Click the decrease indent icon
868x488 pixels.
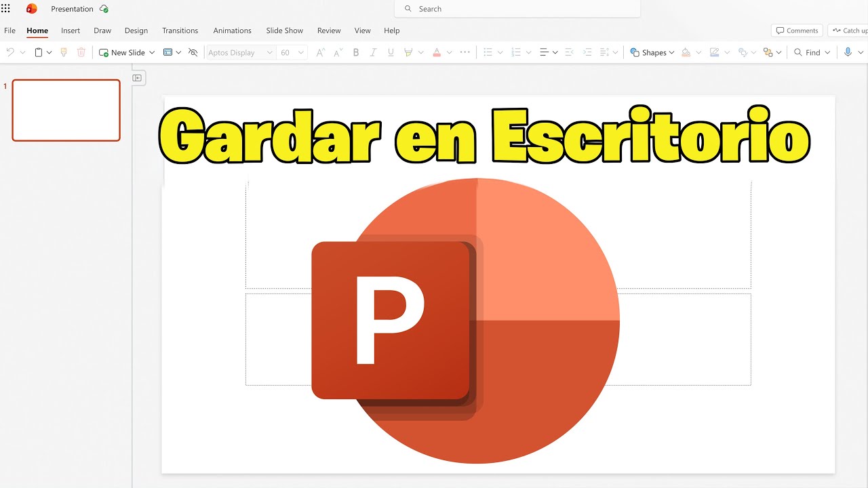tap(569, 52)
